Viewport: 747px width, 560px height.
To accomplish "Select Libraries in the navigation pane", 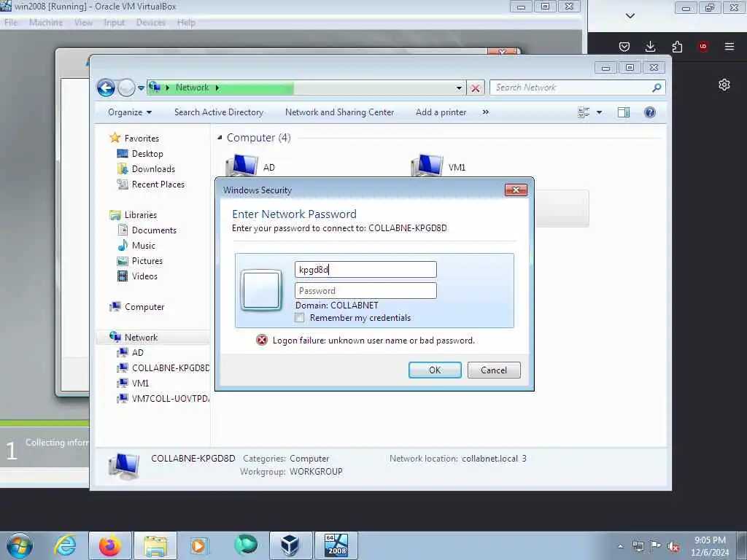I will 141,215.
